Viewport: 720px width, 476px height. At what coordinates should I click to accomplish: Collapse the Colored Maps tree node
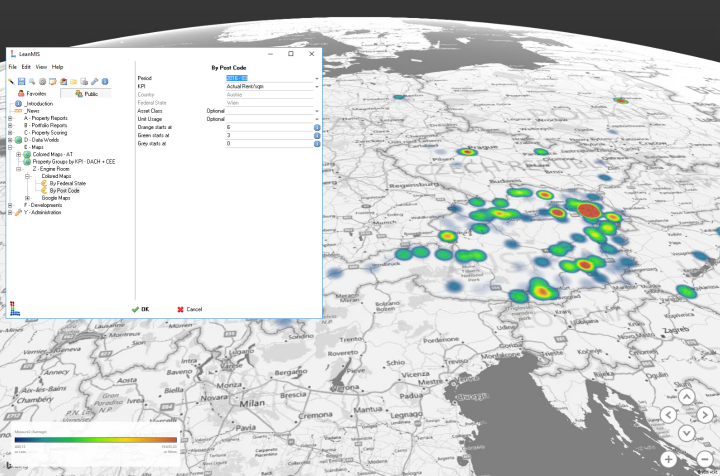tap(27, 176)
